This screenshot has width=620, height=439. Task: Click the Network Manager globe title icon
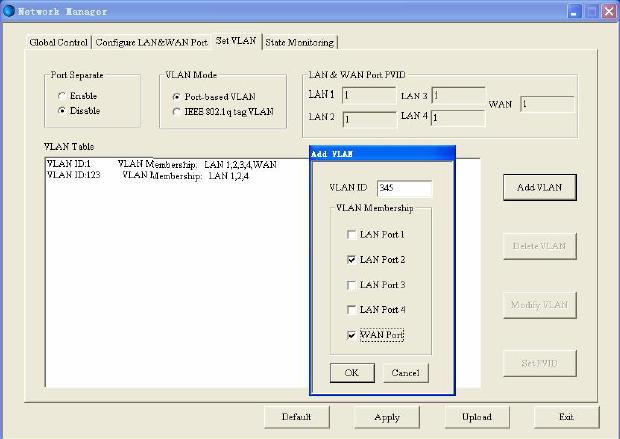coord(8,11)
